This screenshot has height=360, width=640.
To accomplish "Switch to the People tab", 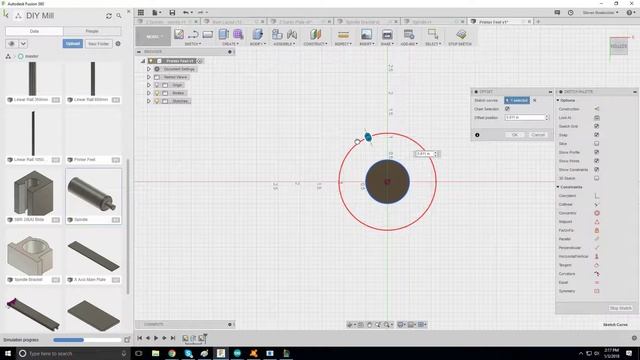I will tap(92, 31).
